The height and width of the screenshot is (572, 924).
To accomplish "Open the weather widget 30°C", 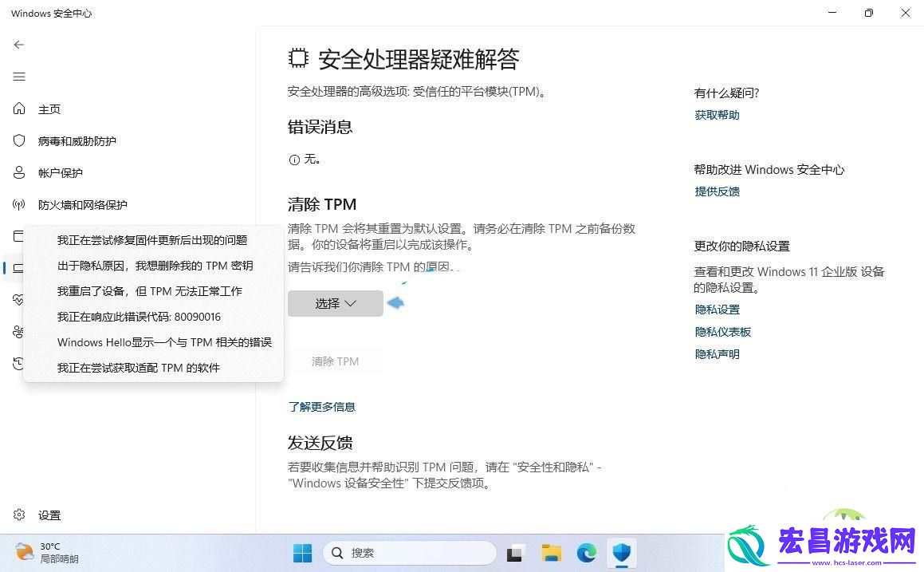I will (x=46, y=553).
